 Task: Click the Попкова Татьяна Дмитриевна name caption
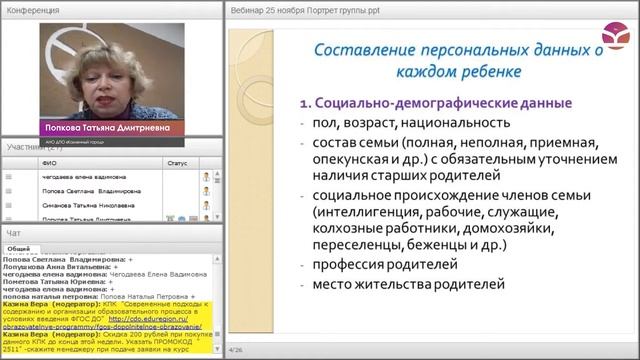pyautogui.click(x=107, y=128)
